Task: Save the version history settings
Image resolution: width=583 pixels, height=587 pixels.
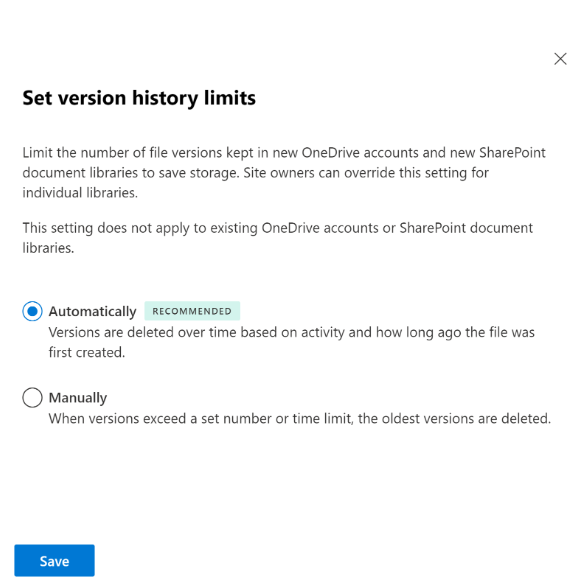Action: (54, 560)
